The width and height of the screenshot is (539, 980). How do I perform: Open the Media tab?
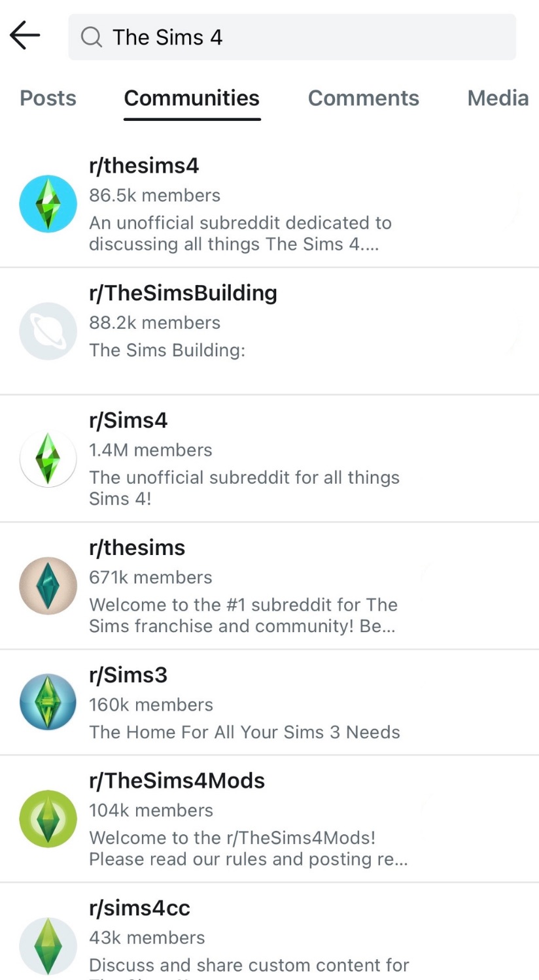coord(498,98)
